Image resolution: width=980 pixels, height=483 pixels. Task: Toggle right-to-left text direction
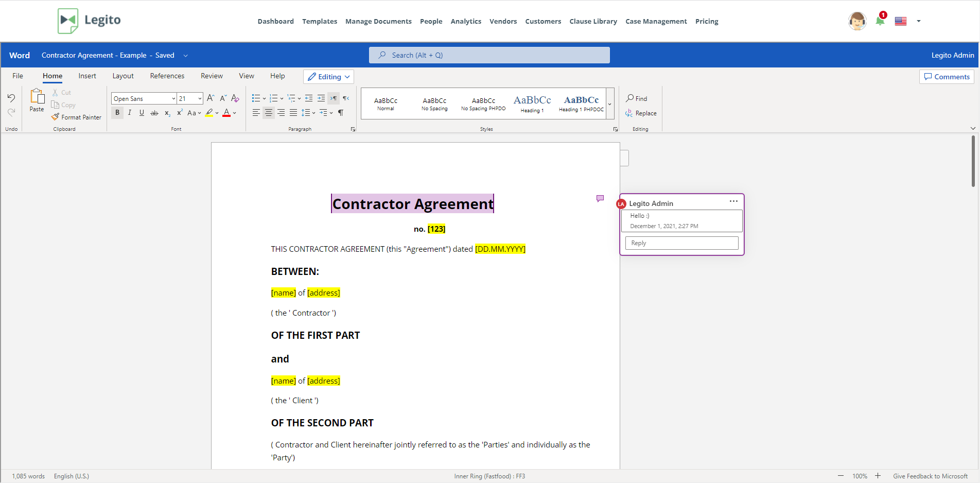pyautogui.click(x=346, y=98)
